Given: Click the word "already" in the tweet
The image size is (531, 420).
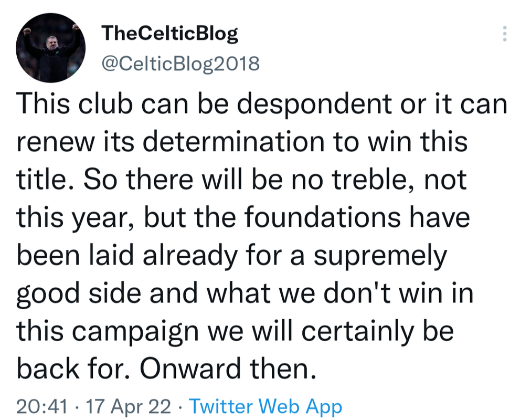Looking at the screenshot, I should pyautogui.click(x=190, y=256).
